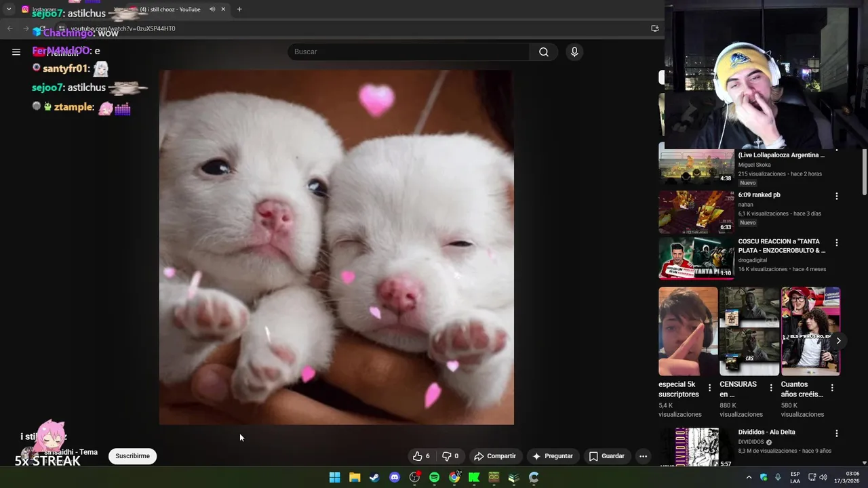
Task: Click the tray microphone icon
Action: (778, 477)
